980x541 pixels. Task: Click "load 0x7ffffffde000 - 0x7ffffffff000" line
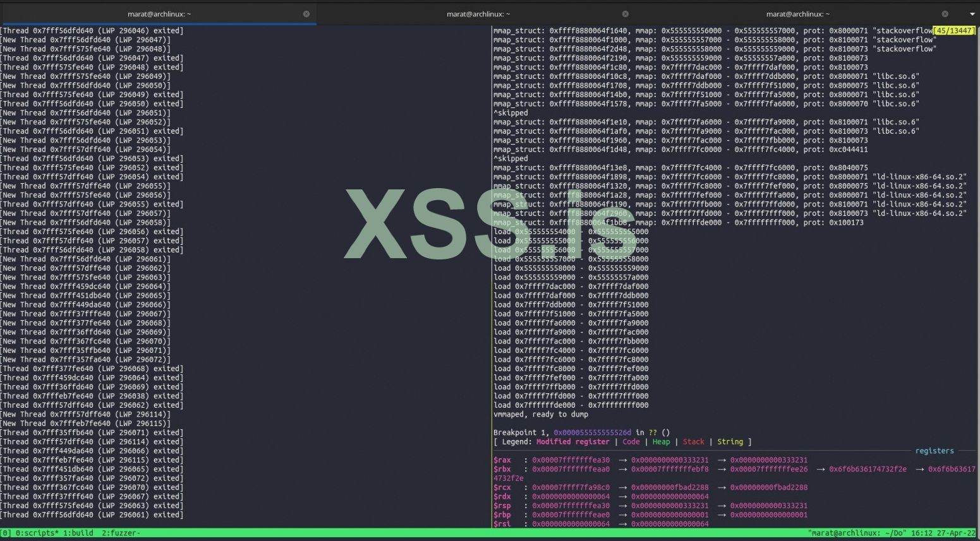pyautogui.click(x=571, y=405)
